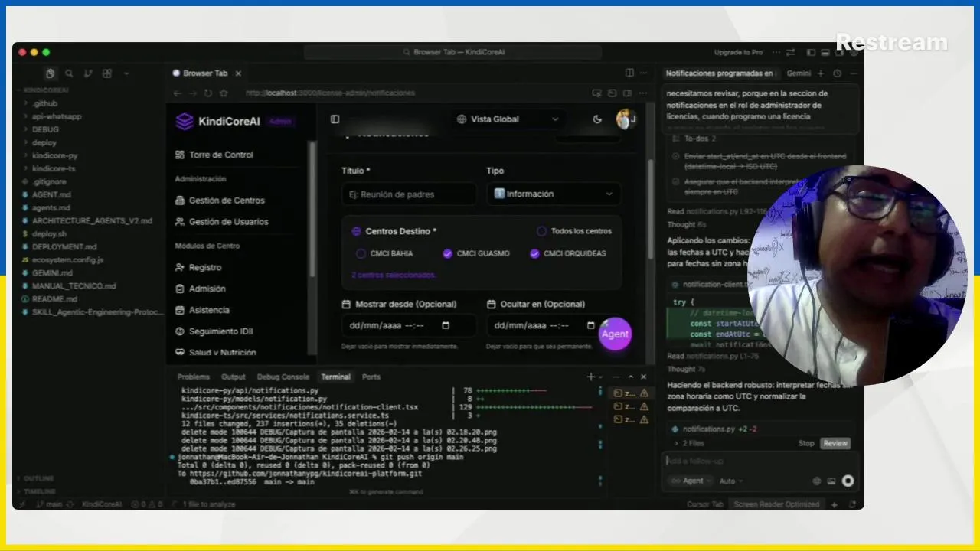Reload the embedded browser page
This screenshot has height=551, width=980.
pos(208,93)
